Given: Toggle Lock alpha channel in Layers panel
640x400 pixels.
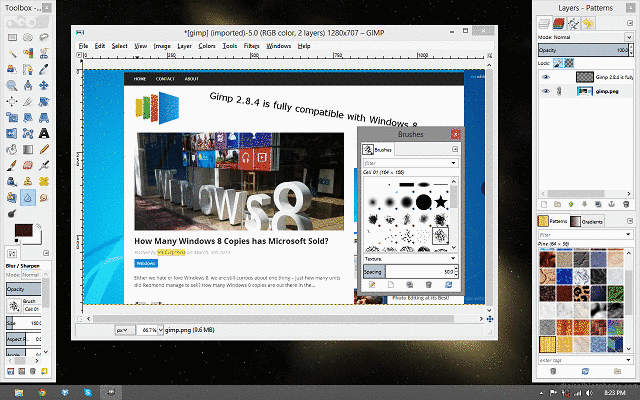Looking at the screenshot, I should (569, 63).
